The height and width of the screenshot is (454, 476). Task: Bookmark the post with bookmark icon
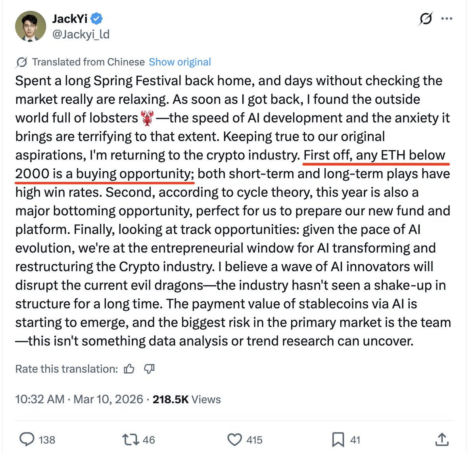(x=338, y=439)
